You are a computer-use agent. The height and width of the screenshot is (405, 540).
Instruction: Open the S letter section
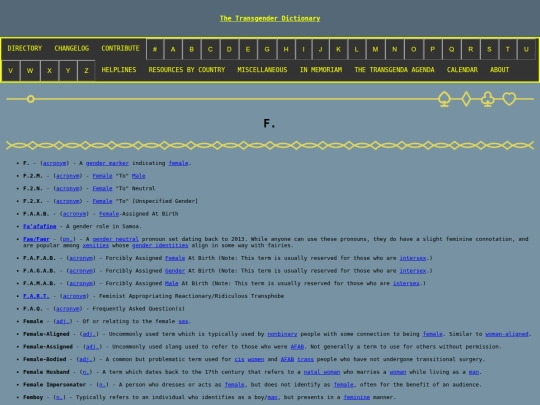pos(489,49)
